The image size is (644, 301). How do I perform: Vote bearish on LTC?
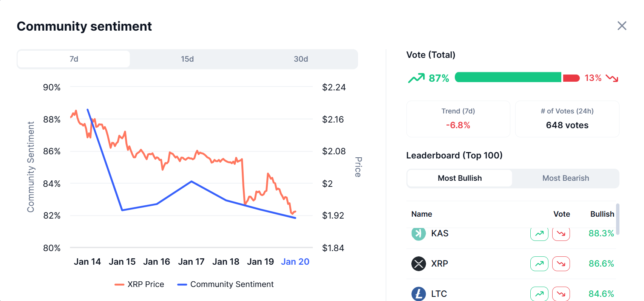pos(561,294)
